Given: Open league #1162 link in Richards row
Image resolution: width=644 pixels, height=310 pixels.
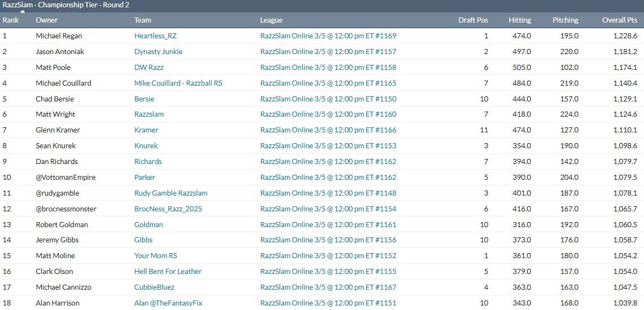Looking at the screenshot, I should click(x=328, y=161).
